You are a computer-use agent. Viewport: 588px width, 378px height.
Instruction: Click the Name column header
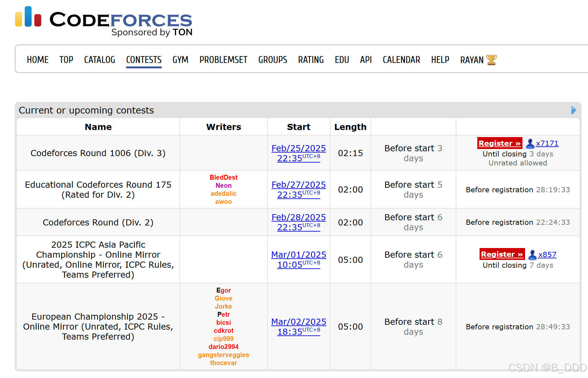[x=98, y=127]
